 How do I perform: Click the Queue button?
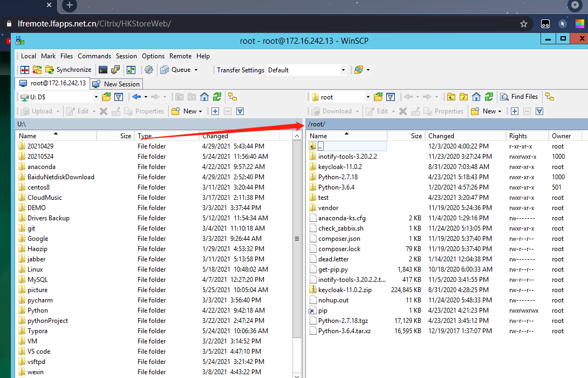click(175, 70)
